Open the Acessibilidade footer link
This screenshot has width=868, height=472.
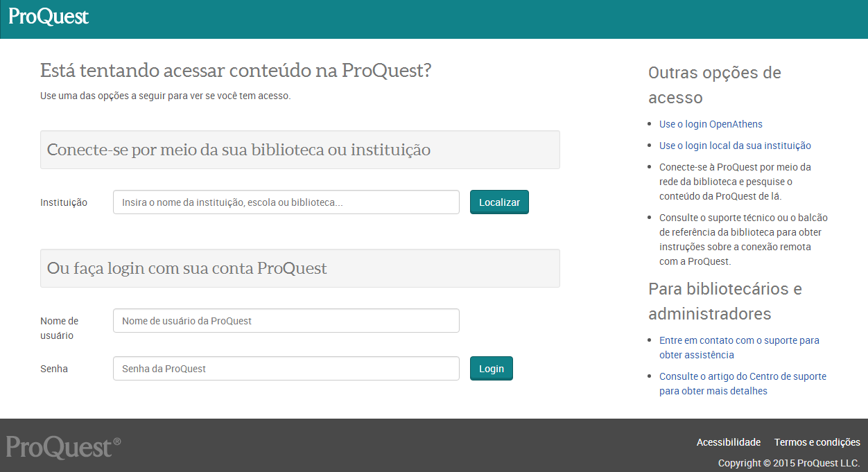click(x=729, y=442)
